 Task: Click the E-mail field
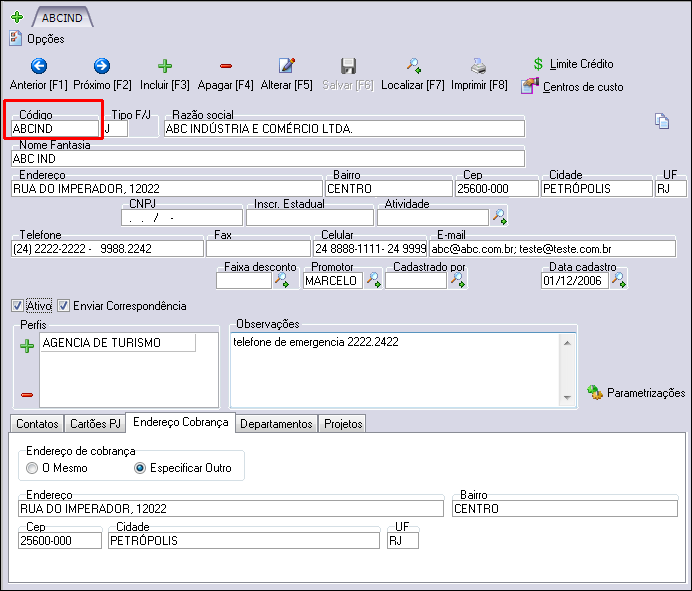pos(553,248)
